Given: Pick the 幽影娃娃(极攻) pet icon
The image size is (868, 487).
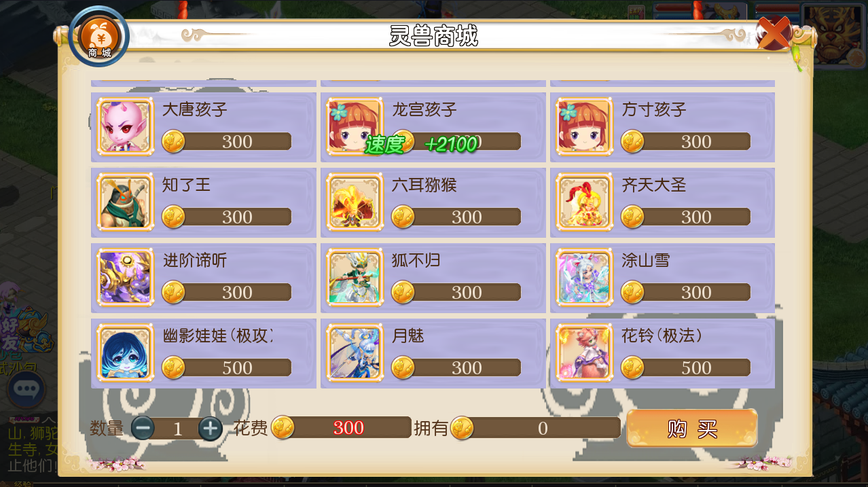Looking at the screenshot, I should 125,353.
